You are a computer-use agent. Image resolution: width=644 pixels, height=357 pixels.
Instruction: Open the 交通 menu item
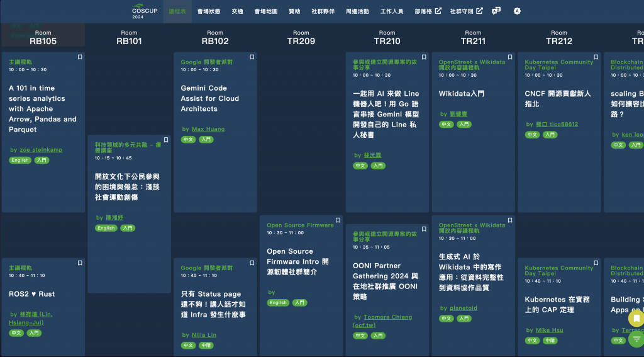click(237, 11)
